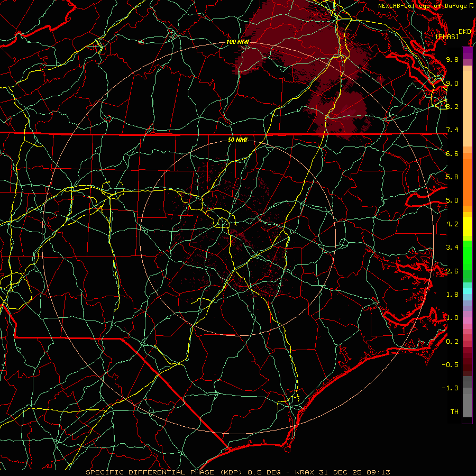
Task: Click the TH label on color scale
Action: tap(454, 412)
